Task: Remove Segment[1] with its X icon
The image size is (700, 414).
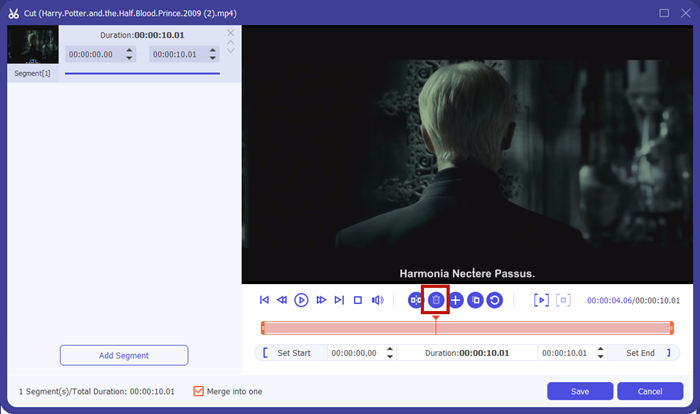Action: point(230,33)
